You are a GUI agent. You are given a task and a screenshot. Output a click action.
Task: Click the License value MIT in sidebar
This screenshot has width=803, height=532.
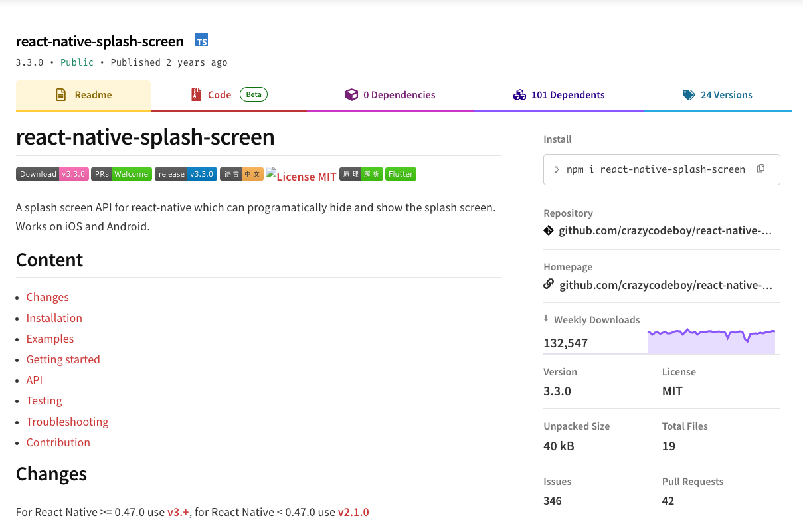click(x=672, y=391)
